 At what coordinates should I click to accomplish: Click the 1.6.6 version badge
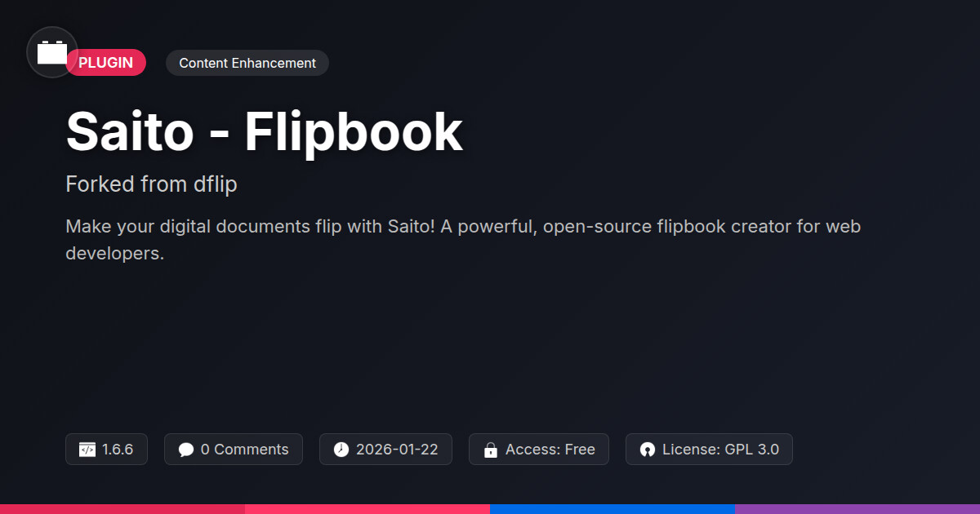[106, 450]
